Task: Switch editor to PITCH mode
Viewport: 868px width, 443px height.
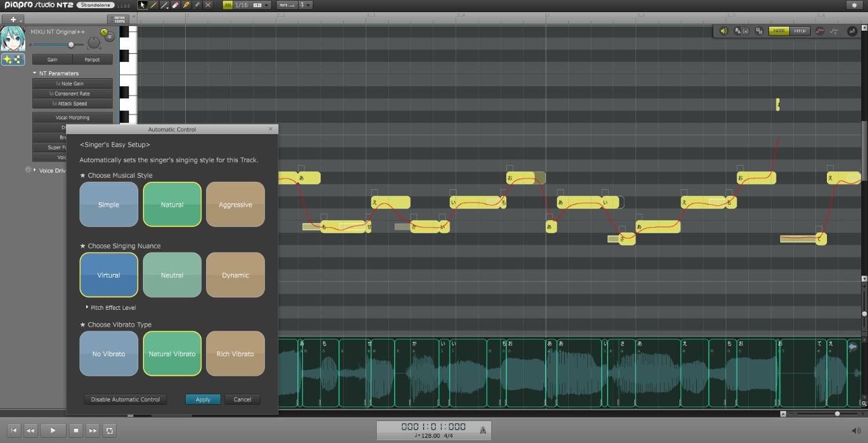Action: pos(799,31)
